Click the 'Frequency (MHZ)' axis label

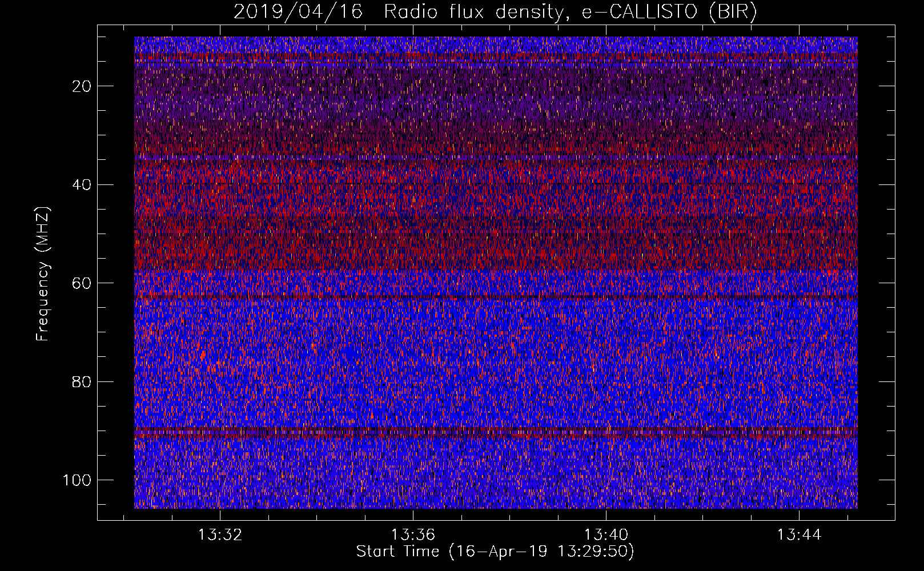click(x=43, y=274)
